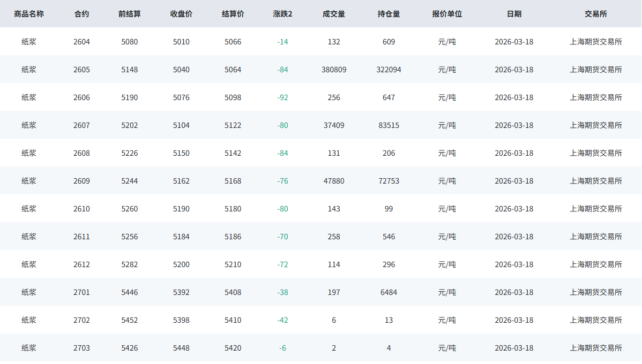The width and height of the screenshot is (642, 364).
Task: Select 上海期货交易所 in the 2612 row
Action: [596, 264]
